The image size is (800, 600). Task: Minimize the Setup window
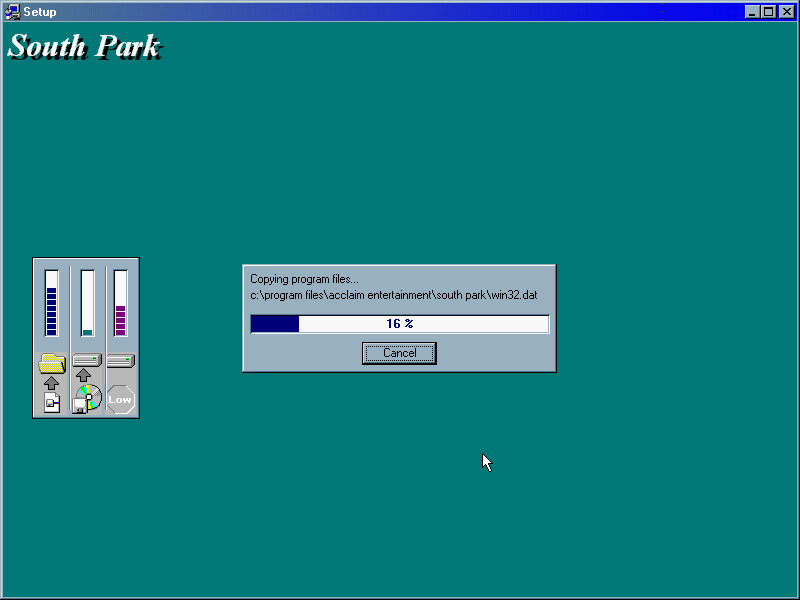[753, 12]
